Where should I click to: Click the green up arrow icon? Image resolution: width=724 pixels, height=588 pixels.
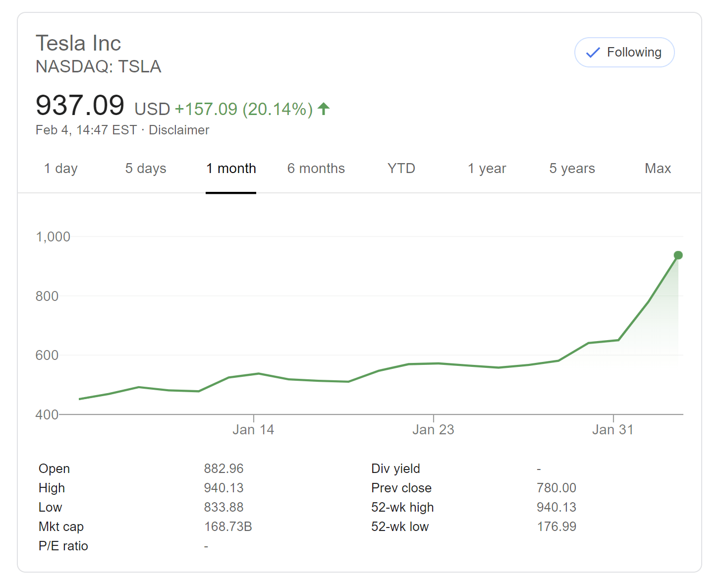pos(324,109)
